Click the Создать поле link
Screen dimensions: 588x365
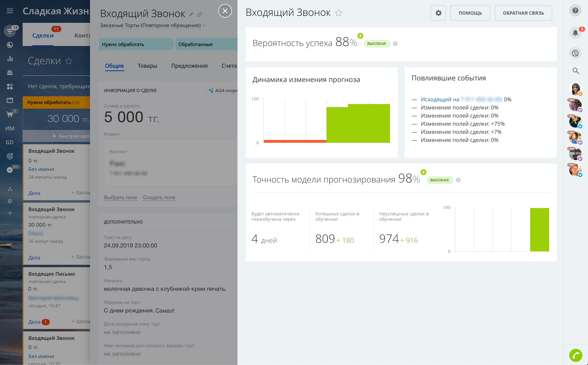click(x=159, y=197)
